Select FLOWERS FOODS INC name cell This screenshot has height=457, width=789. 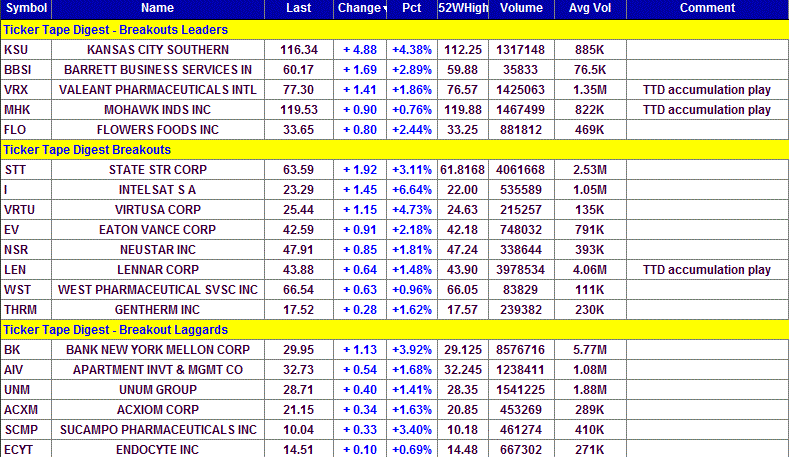click(x=157, y=130)
